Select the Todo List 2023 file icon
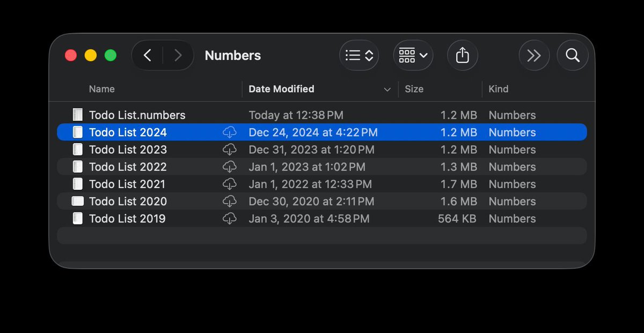The image size is (644, 333). (78, 150)
